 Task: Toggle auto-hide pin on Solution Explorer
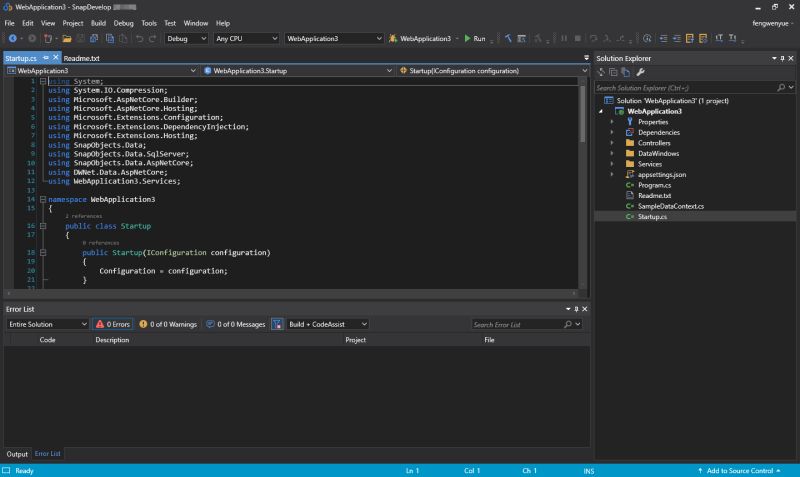782,59
